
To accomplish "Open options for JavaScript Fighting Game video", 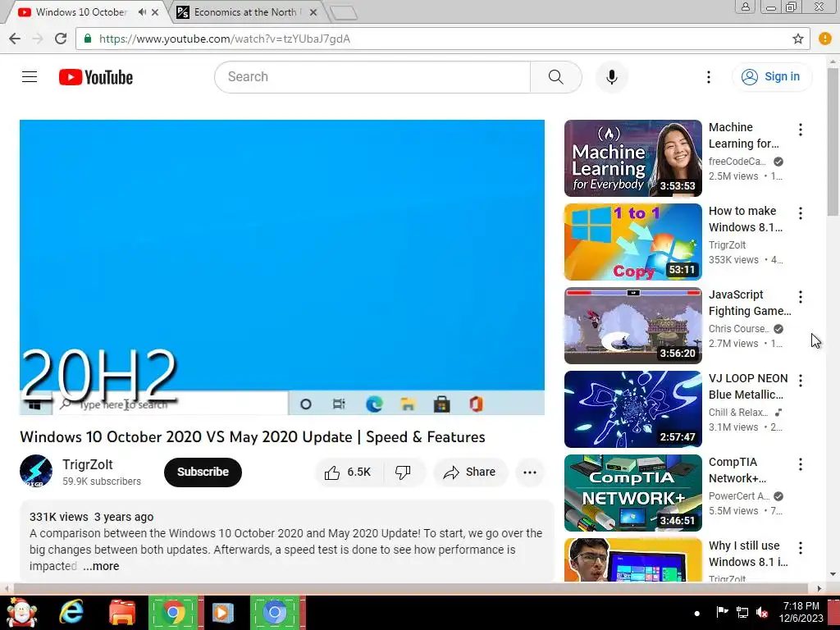I will click(x=800, y=297).
